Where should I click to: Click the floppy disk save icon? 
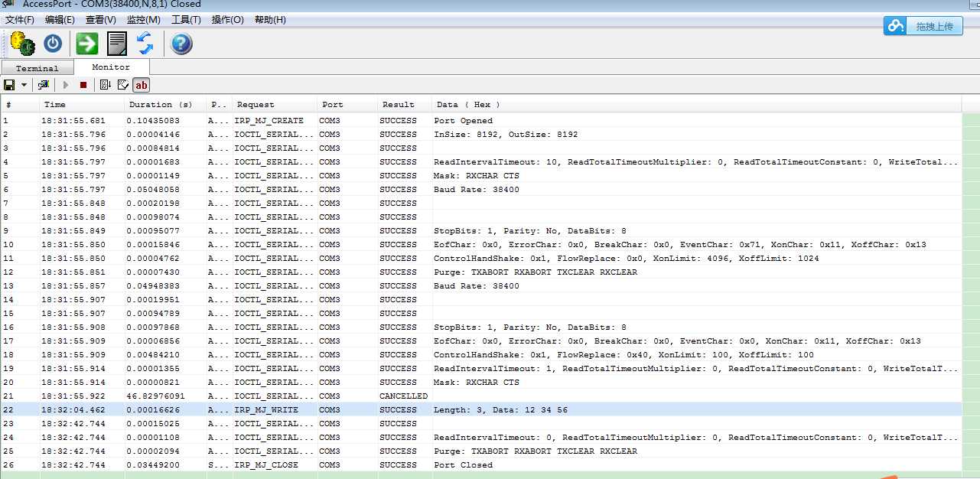(9, 85)
